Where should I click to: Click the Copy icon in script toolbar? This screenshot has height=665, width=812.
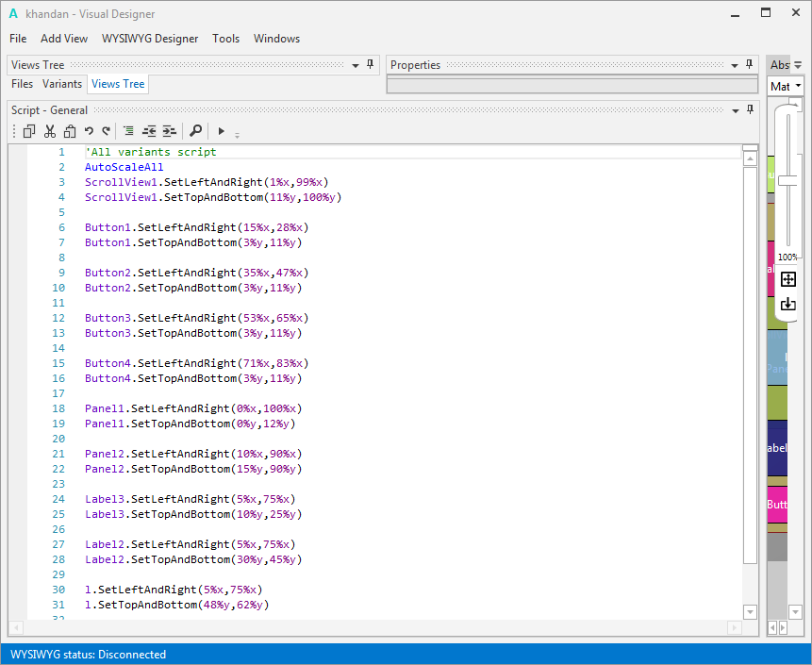coord(29,131)
